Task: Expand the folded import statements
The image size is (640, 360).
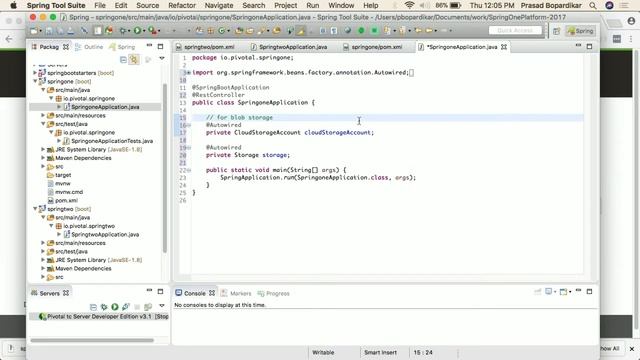Action: (x=188, y=73)
